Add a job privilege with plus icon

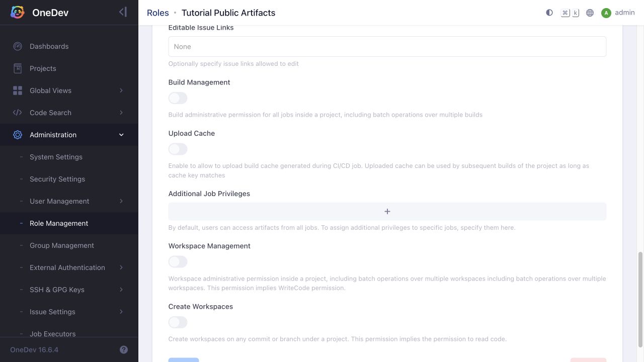click(387, 212)
